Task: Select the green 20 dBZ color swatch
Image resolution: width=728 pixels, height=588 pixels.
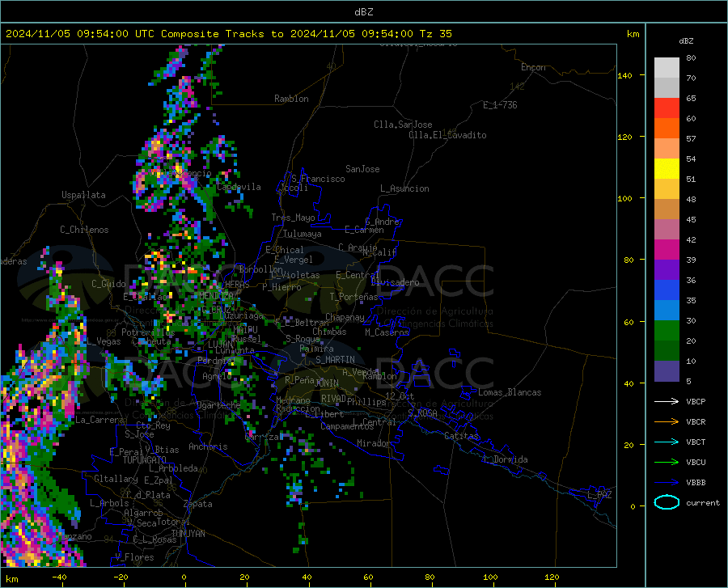Action: 667,331
